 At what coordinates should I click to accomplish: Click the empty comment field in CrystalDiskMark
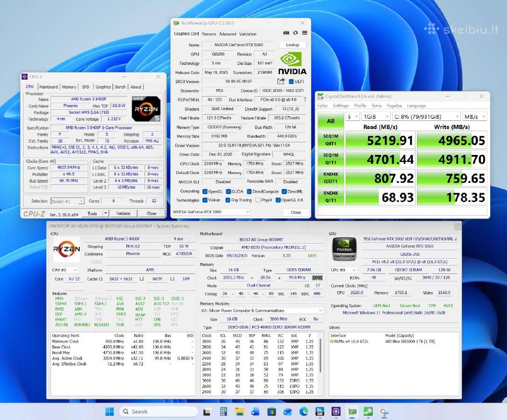click(402, 211)
